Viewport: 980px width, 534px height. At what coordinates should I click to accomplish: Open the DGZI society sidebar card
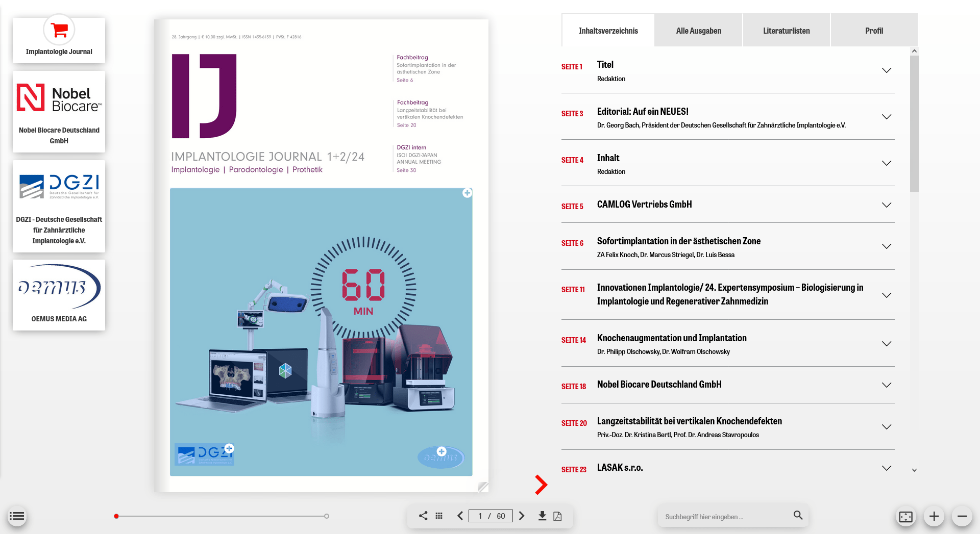point(59,206)
